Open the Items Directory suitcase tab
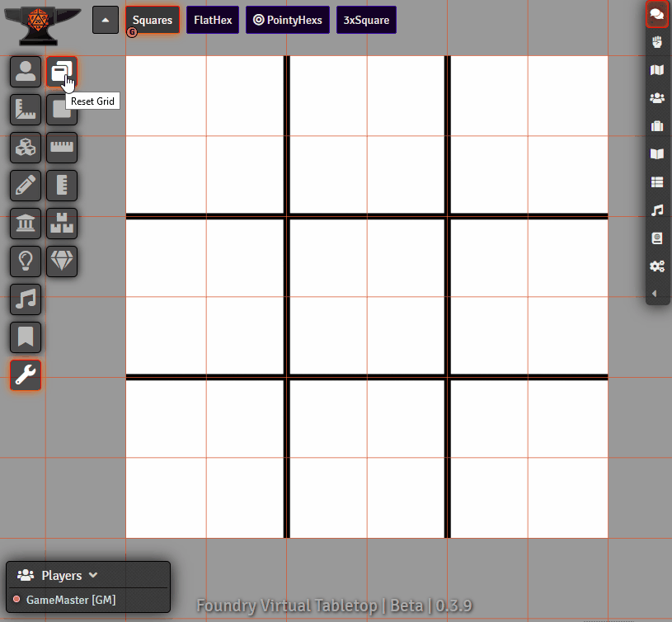Image resolution: width=672 pixels, height=622 pixels. click(x=657, y=126)
